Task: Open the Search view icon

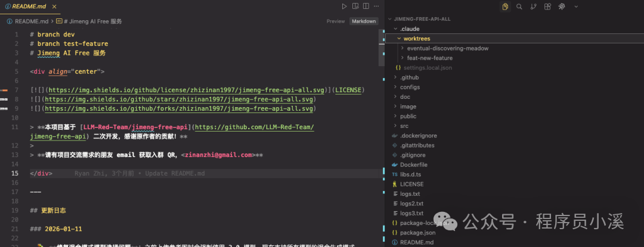Action: tap(519, 7)
